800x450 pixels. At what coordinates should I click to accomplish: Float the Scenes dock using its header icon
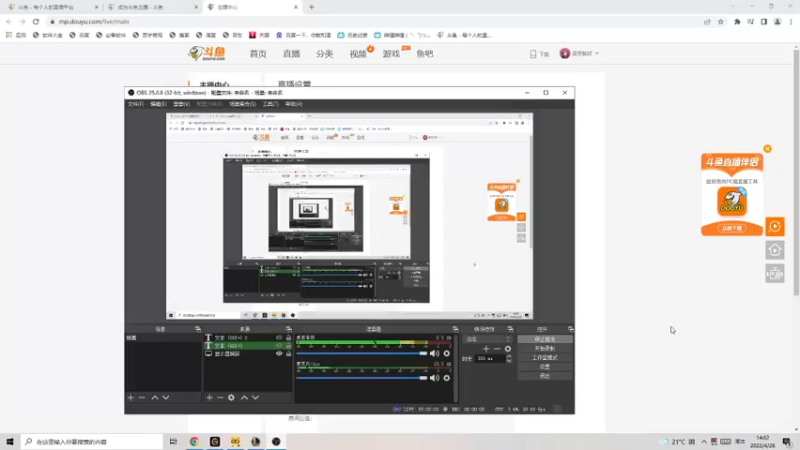[x=198, y=329]
